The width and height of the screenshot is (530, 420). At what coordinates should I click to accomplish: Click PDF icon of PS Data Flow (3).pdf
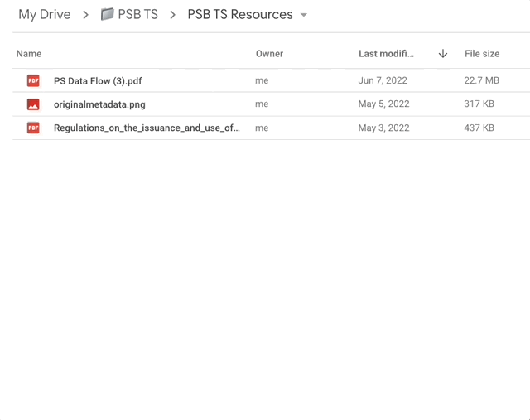click(33, 81)
